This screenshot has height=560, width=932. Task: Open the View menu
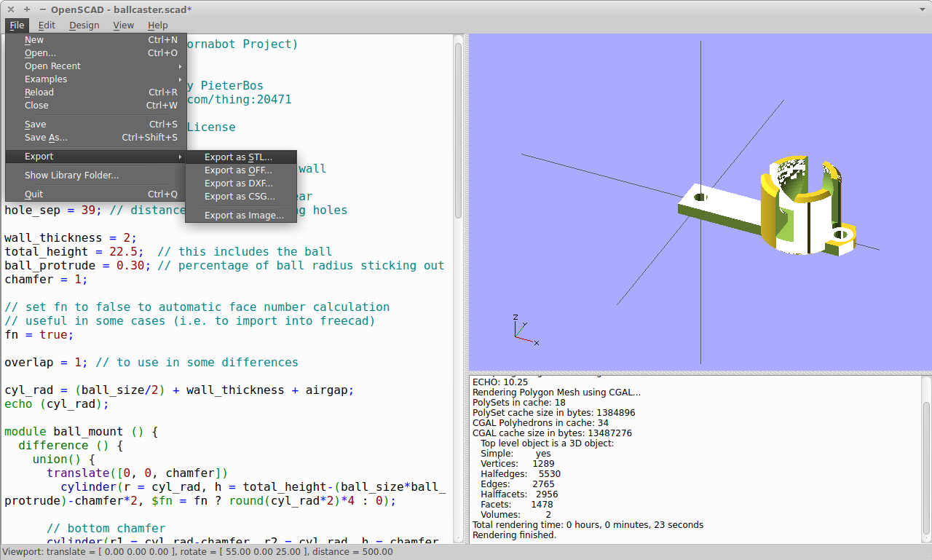tap(124, 25)
